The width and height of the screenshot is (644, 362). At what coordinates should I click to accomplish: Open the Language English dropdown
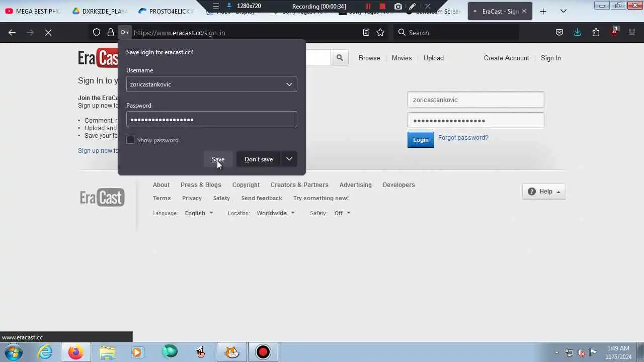(x=199, y=213)
